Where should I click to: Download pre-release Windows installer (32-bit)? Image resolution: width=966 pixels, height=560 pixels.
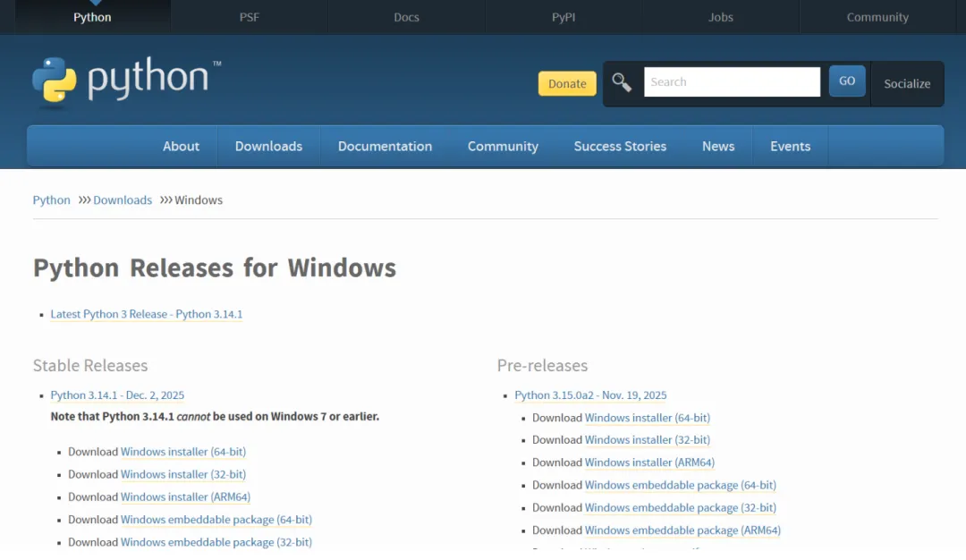(x=648, y=440)
